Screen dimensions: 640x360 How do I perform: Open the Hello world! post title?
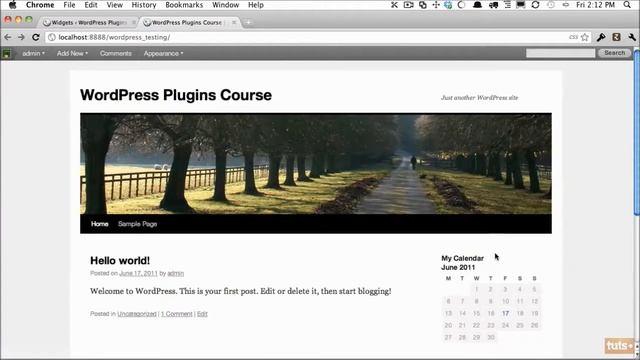120,260
